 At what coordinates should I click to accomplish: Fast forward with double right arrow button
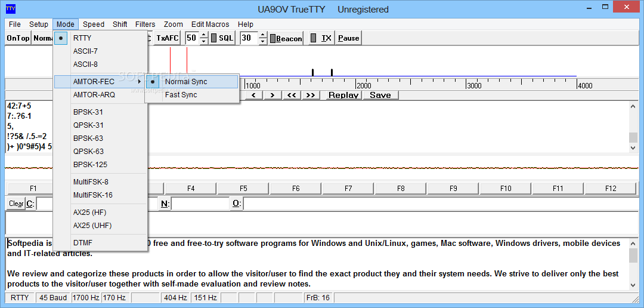[311, 96]
